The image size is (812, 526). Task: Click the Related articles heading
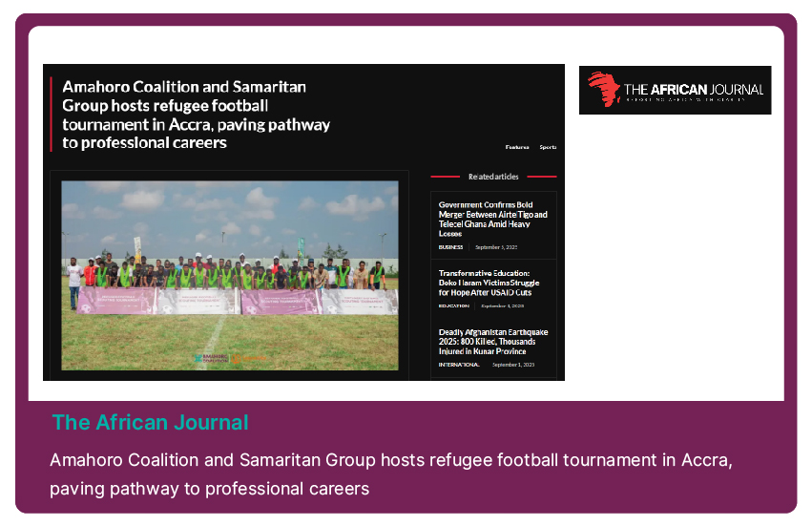pos(493,177)
